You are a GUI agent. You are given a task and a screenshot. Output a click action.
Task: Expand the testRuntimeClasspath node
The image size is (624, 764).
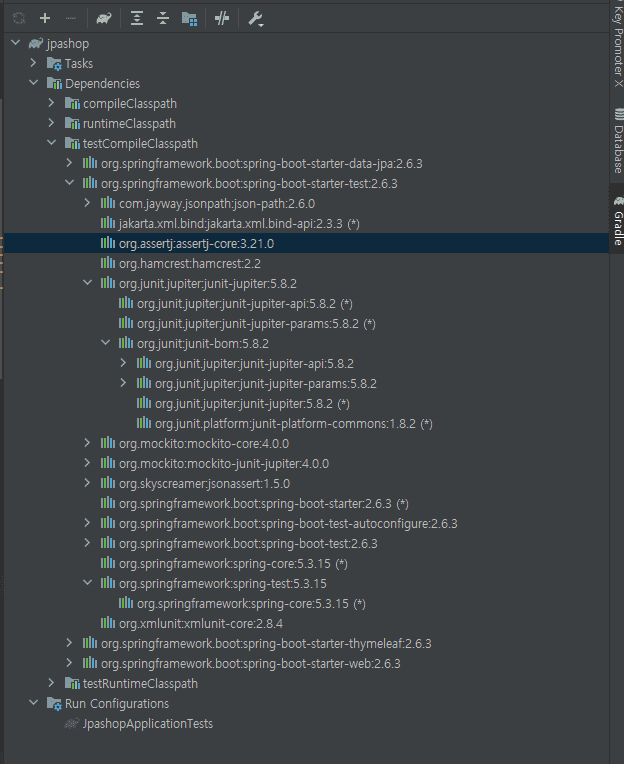pyautogui.click(x=51, y=683)
